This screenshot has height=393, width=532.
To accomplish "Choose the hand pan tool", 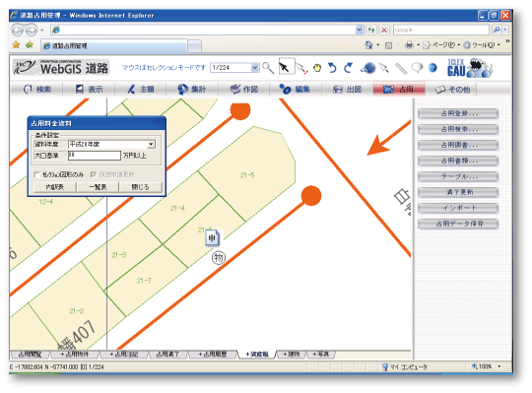I will [317, 68].
